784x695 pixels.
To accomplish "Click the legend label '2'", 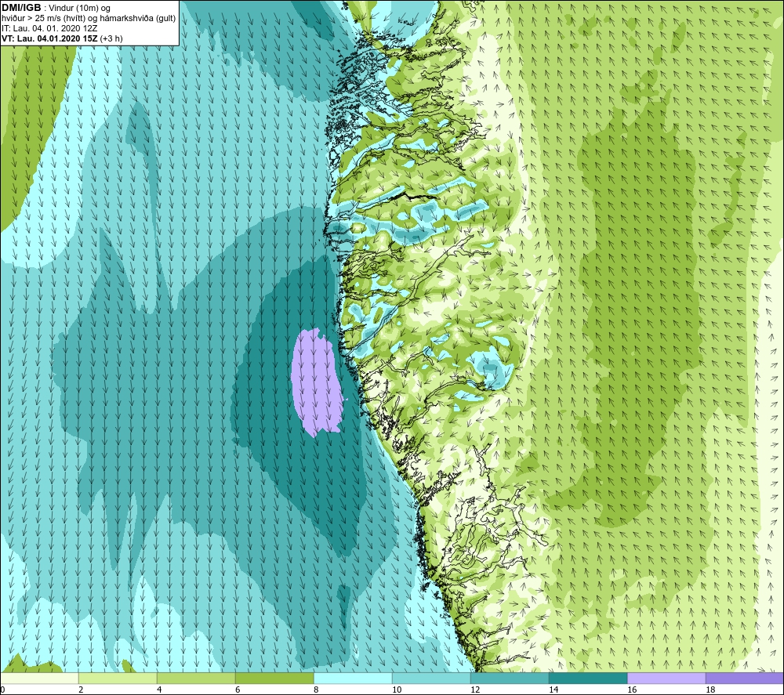I will pyautogui.click(x=81, y=690).
